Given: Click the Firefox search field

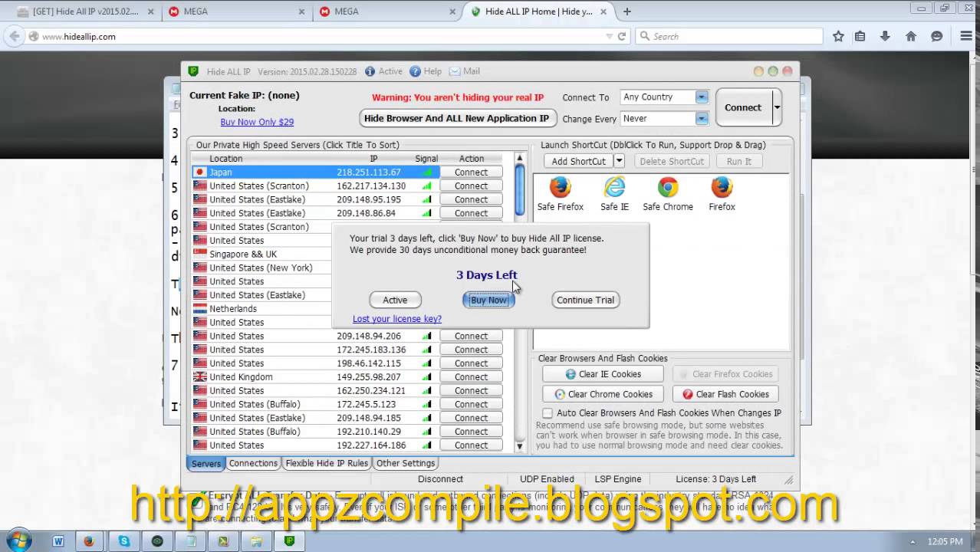Looking at the screenshot, I should click(728, 36).
